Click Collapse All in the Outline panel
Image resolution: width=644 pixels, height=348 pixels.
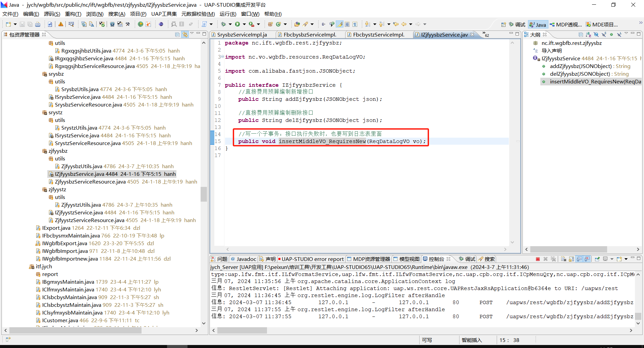[581, 34]
